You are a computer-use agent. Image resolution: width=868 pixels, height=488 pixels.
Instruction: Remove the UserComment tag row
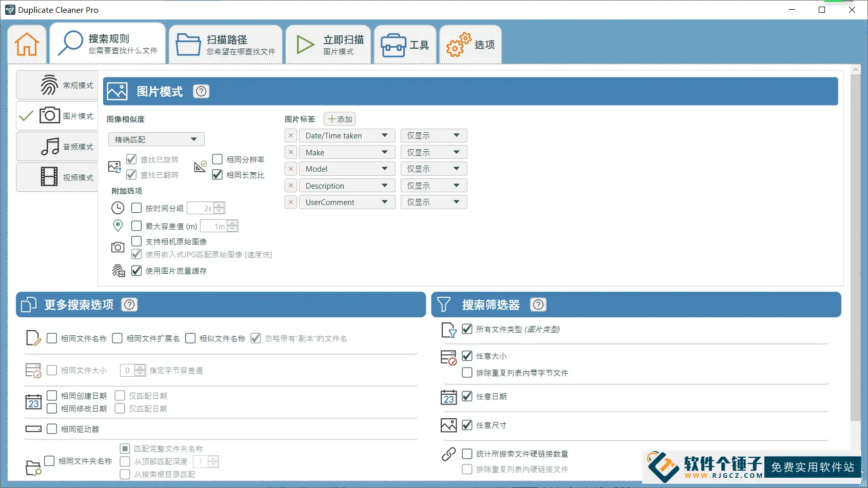(x=291, y=202)
